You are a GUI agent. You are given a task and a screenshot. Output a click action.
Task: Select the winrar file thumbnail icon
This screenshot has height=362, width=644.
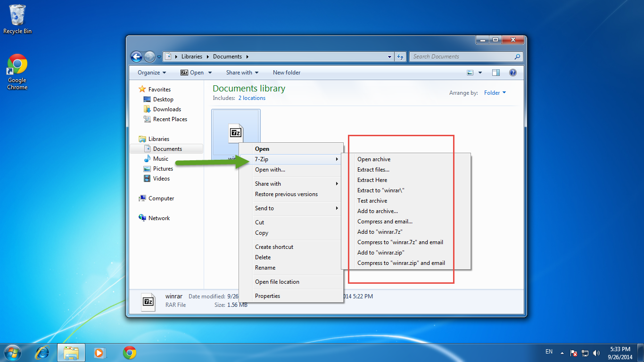click(x=236, y=133)
